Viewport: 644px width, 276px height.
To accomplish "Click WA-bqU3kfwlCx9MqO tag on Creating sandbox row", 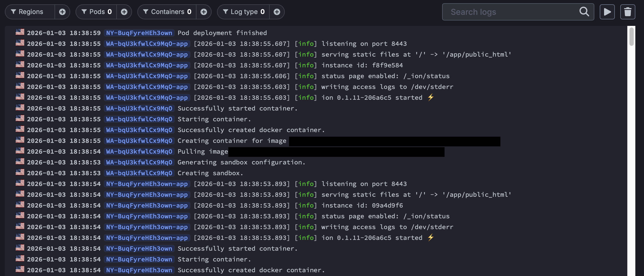I will [139, 173].
